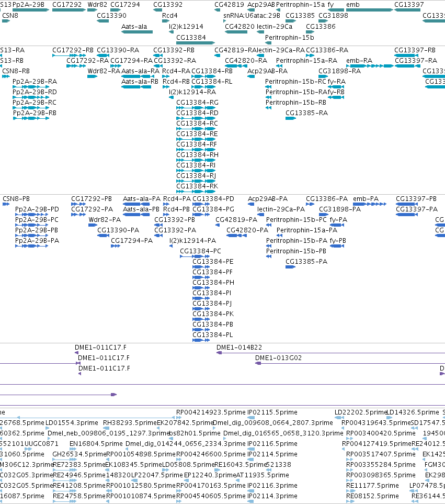Select transcript CG31898-RA
The height and width of the screenshot is (504, 445).
pyautogui.click(x=339, y=71)
